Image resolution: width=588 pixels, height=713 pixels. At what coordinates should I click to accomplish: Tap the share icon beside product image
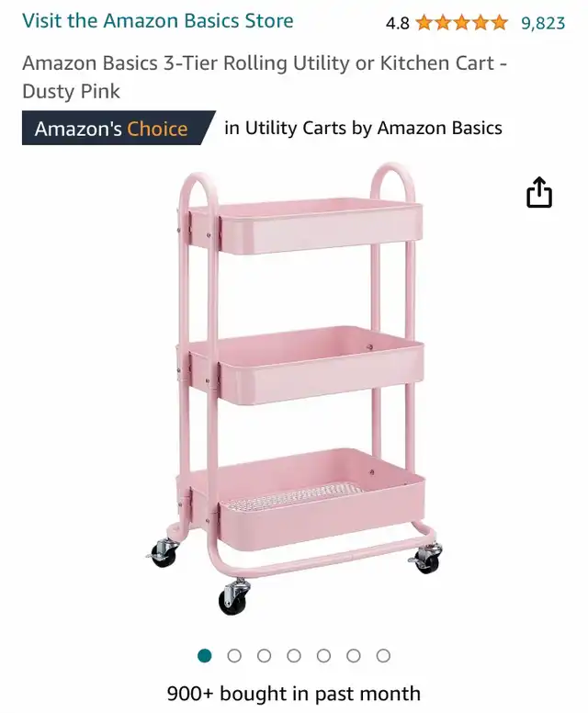[x=539, y=193]
